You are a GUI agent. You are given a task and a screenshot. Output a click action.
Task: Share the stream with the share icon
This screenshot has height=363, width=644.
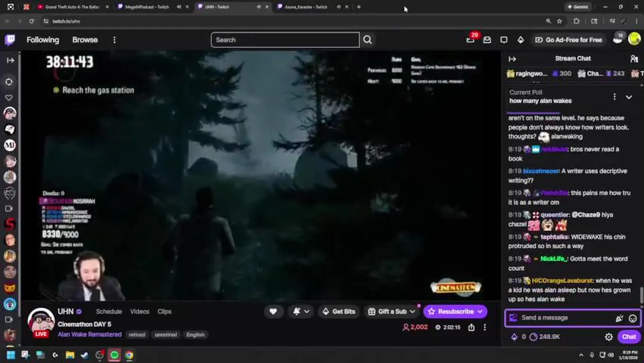pyautogui.click(x=471, y=327)
